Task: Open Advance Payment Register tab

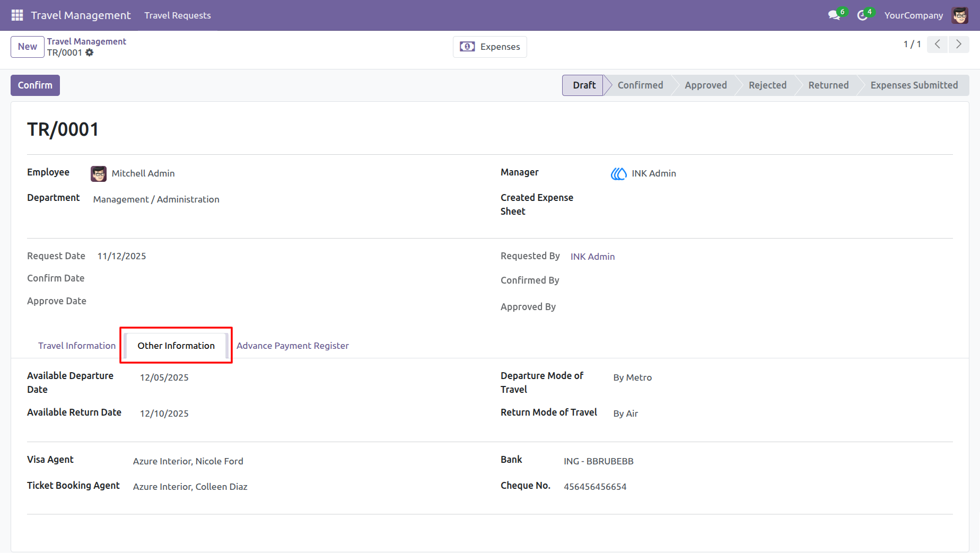Action: pyautogui.click(x=293, y=346)
